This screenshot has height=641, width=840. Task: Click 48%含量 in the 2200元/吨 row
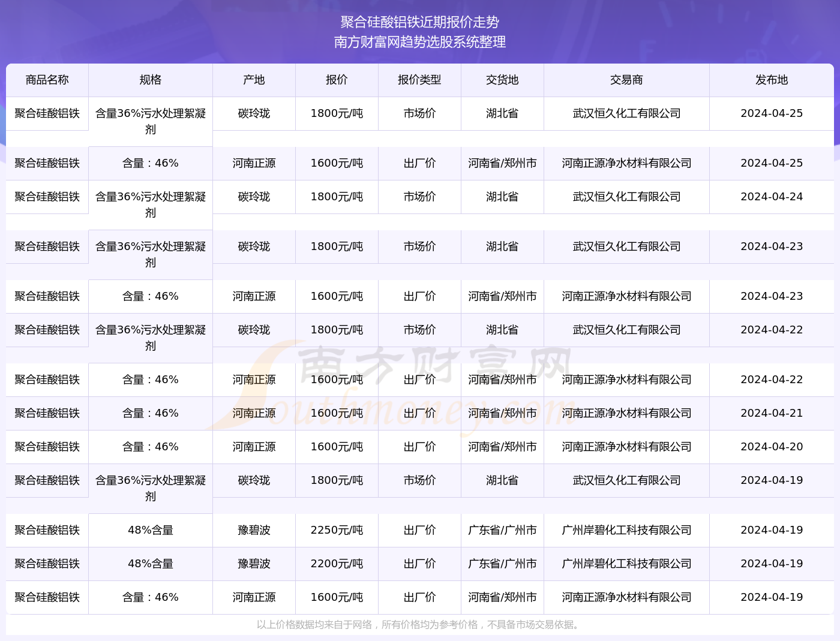(151, 564)
